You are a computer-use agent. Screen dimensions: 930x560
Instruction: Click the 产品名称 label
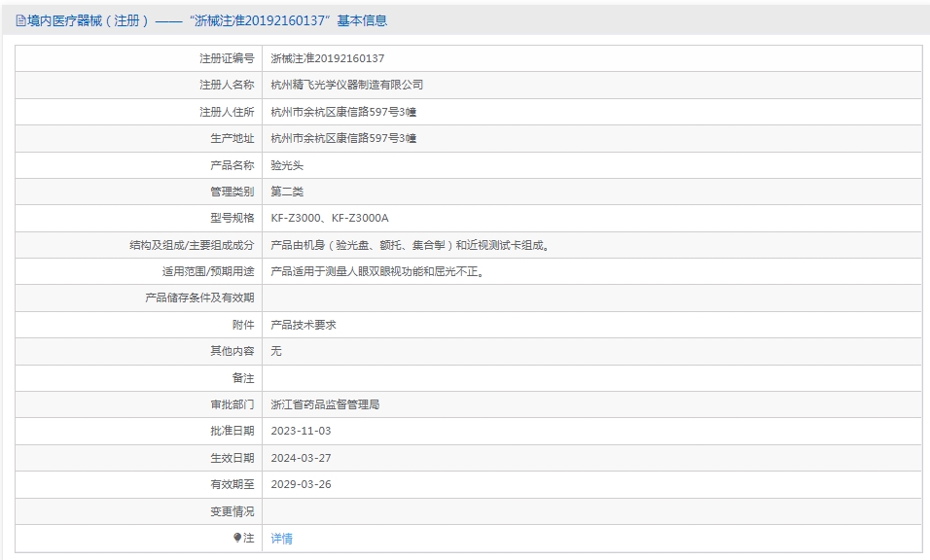[232, 165]
